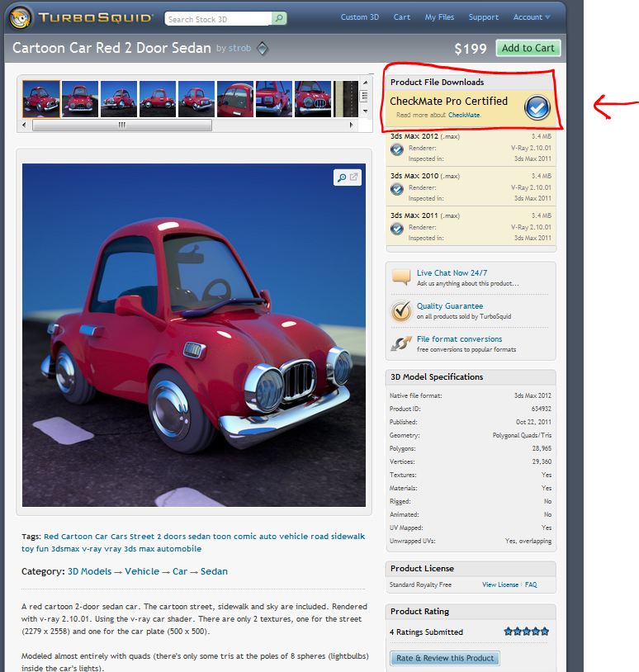The width and height of the screenshot is (639, 672).
Task: Open preview in new window icon
Action: pos(354,177)
